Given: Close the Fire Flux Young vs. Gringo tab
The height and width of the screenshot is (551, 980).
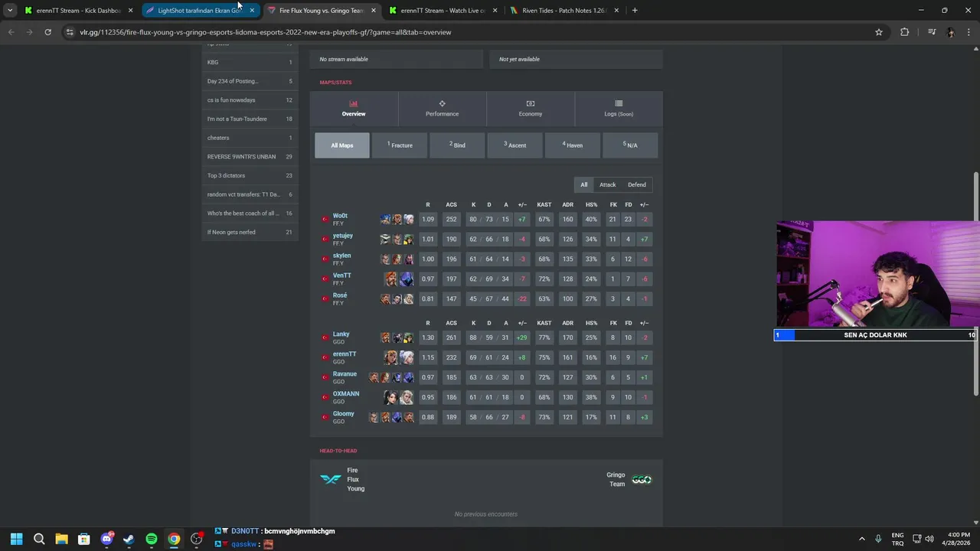Looking at the screenshot, I should click(x=374, y=11).
